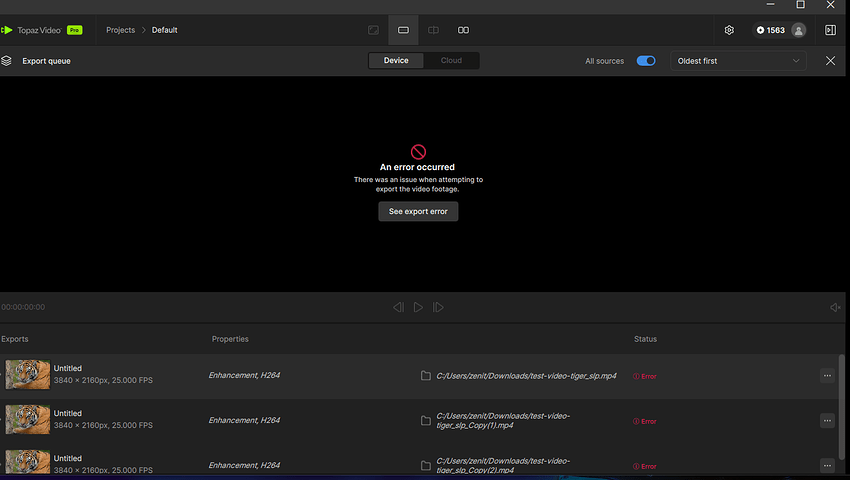Select the split view layout icon
The height and width of the screenshot is (480, 850).
point(433,30)
